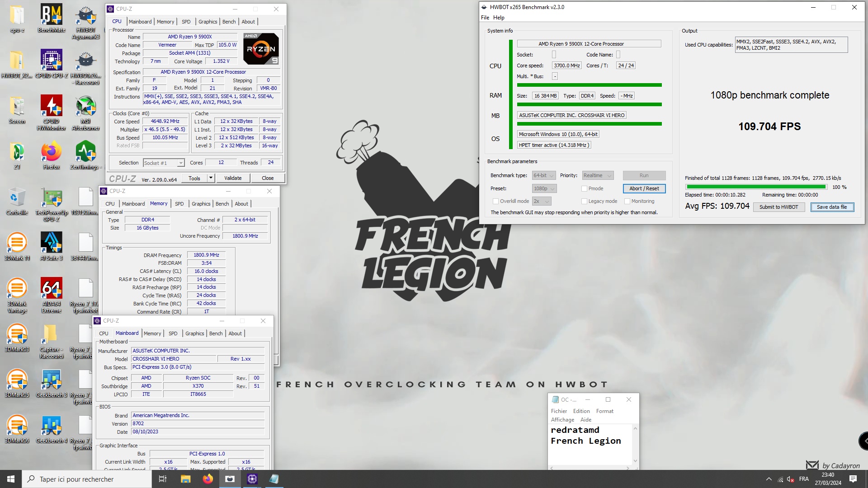Enable the Legacy mode checkbox

(584, 201)
